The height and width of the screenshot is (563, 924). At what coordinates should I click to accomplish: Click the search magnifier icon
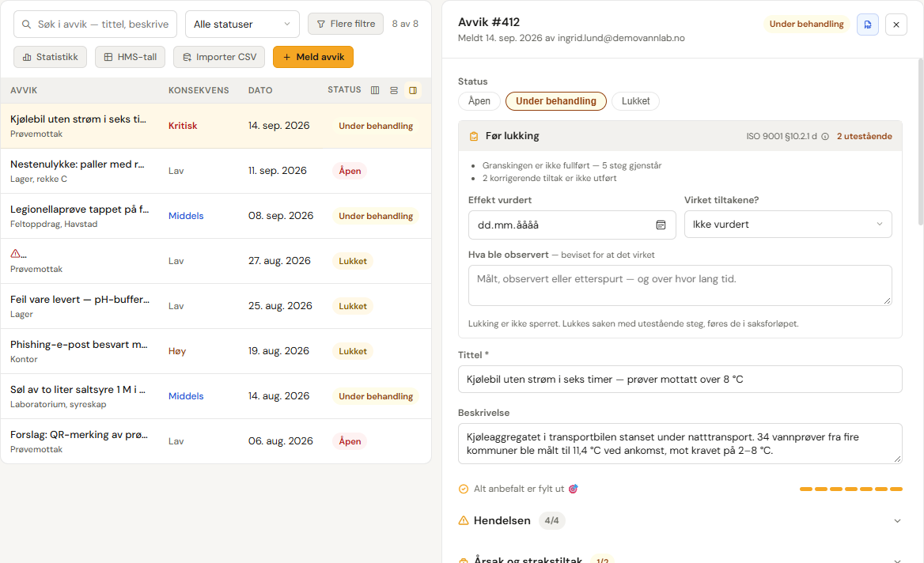[27, 25]
